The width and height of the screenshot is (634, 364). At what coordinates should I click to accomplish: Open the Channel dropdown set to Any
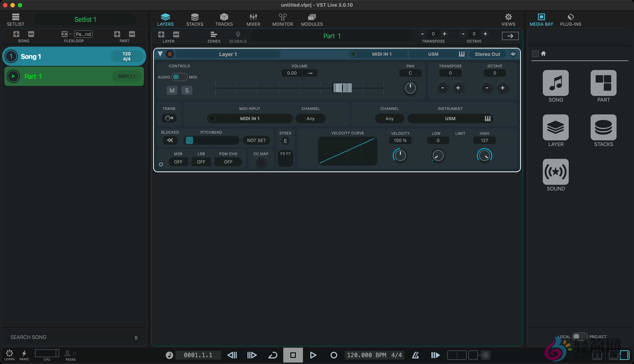coord(310,118)
